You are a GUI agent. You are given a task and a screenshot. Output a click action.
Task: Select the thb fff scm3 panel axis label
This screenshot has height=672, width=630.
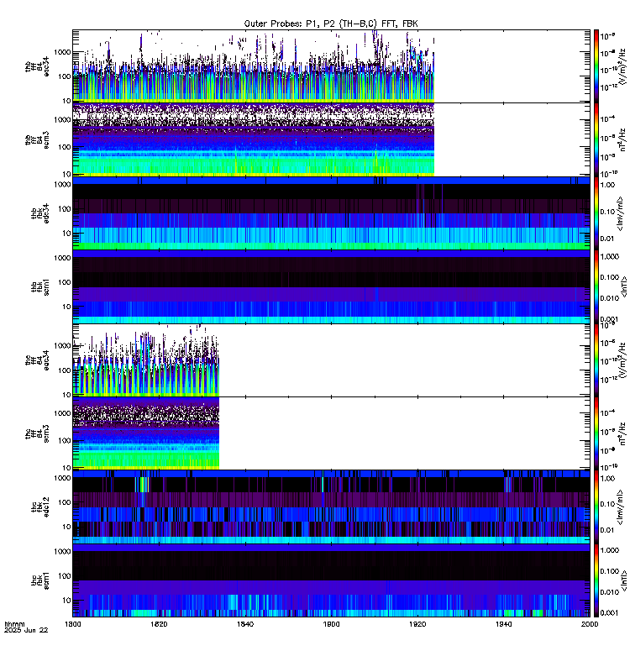click(37, 140)
